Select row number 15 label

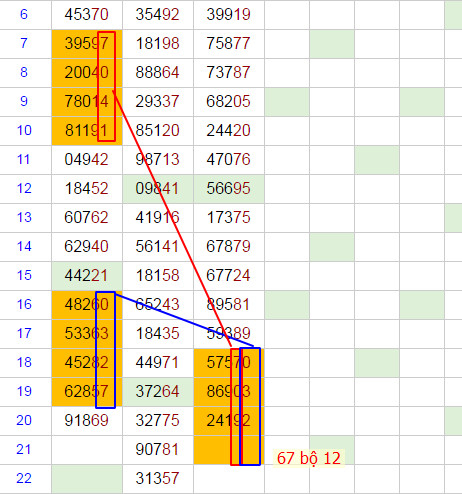(24, 276)
